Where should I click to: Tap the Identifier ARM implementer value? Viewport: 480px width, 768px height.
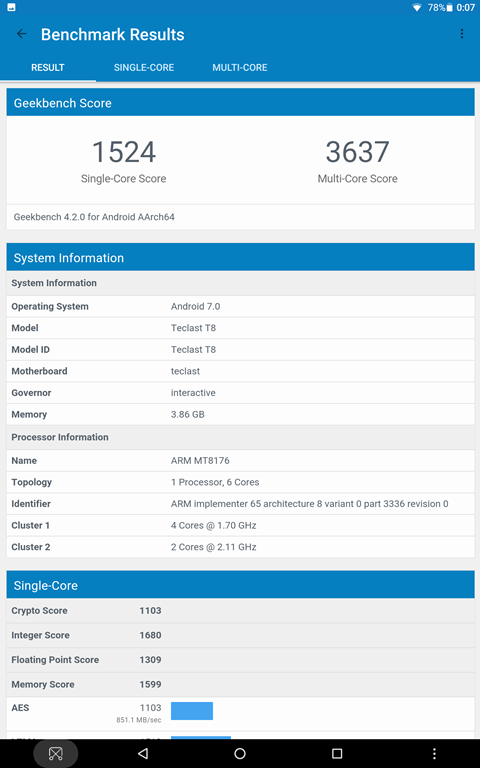[x=310, y=504]
